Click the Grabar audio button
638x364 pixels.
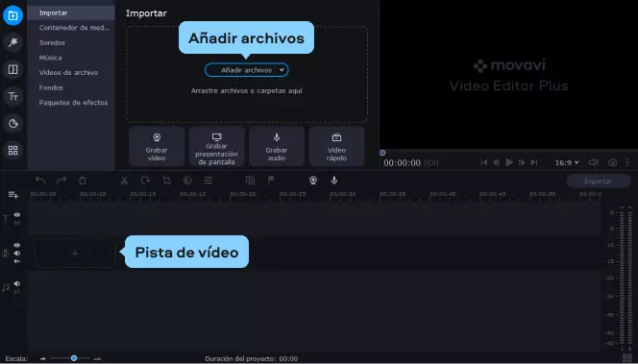(277, 146)
